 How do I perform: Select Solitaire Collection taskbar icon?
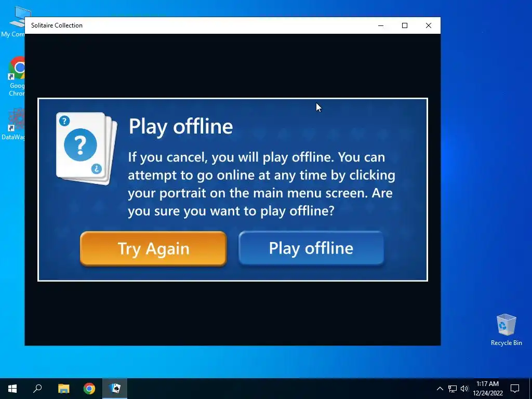[x=115, y=389]
